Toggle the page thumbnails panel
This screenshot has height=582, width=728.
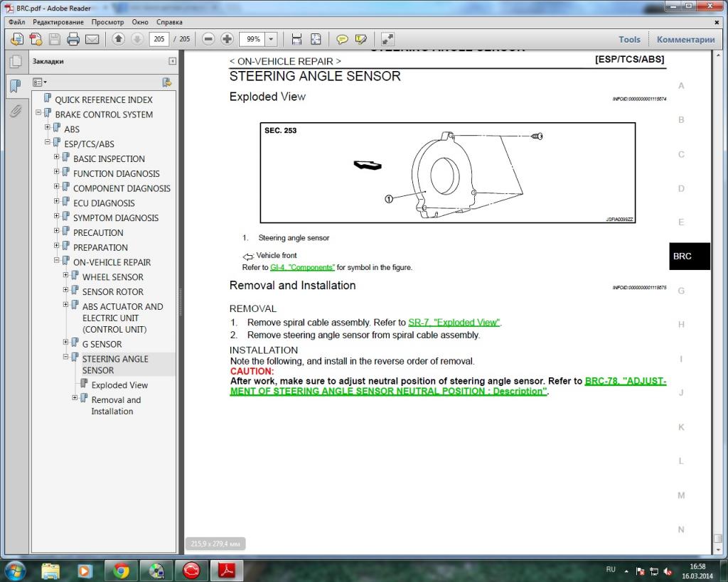coord(15,62)
